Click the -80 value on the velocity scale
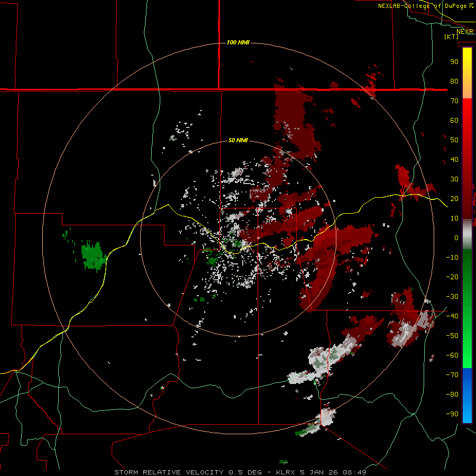 coord(452,395)
